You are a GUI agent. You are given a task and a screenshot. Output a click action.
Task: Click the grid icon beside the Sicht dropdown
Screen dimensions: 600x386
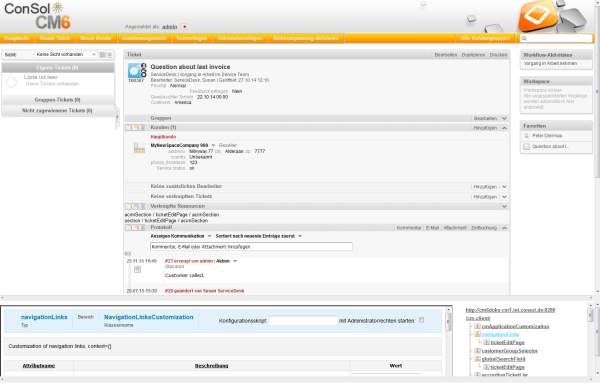102,55
